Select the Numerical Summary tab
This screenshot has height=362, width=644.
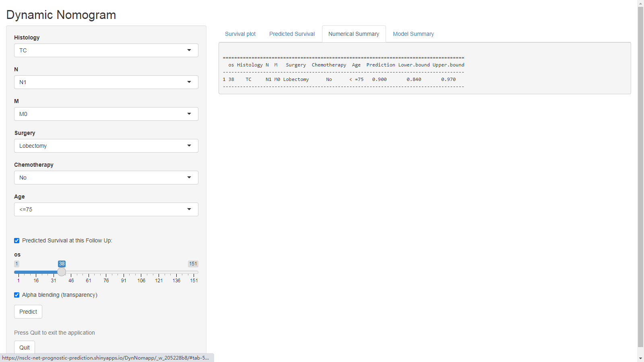353,34
